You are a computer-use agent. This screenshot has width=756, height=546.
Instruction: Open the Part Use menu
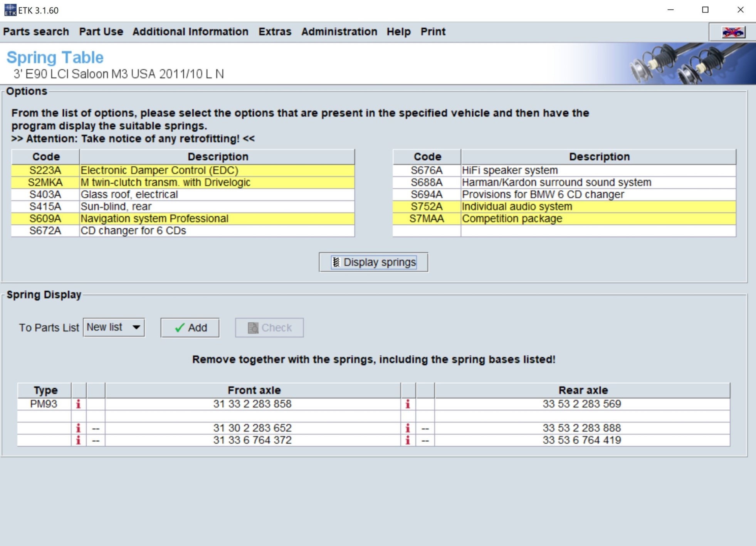click(x=101, y=32)
